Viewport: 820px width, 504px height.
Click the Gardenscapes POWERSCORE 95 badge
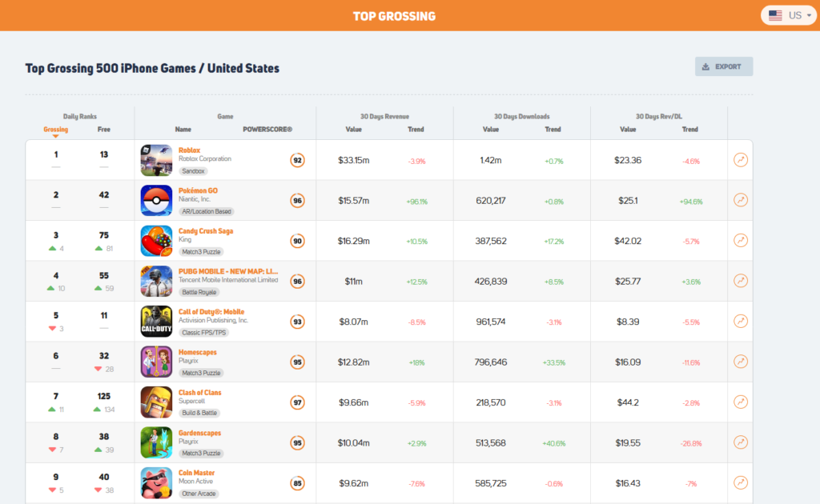pos(298,443)
